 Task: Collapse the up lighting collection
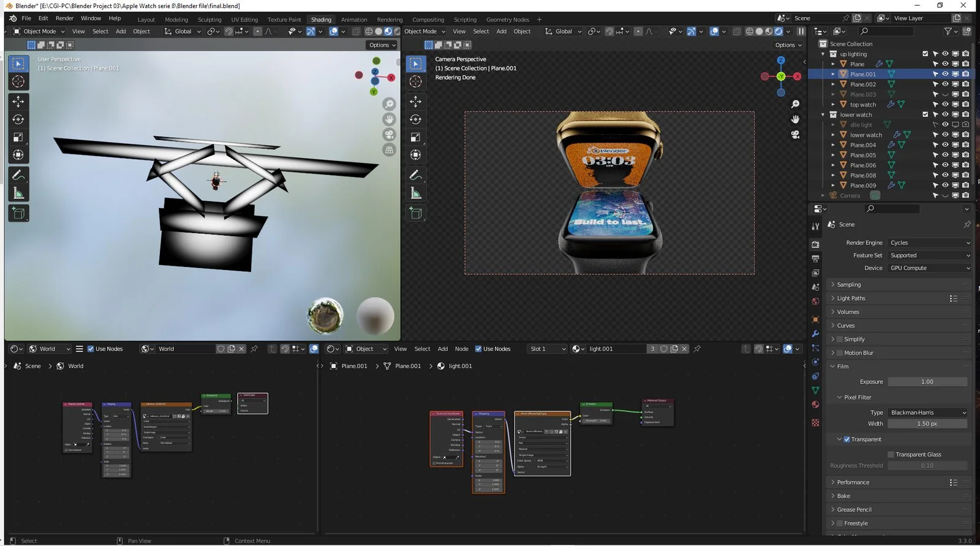[823, 54]
